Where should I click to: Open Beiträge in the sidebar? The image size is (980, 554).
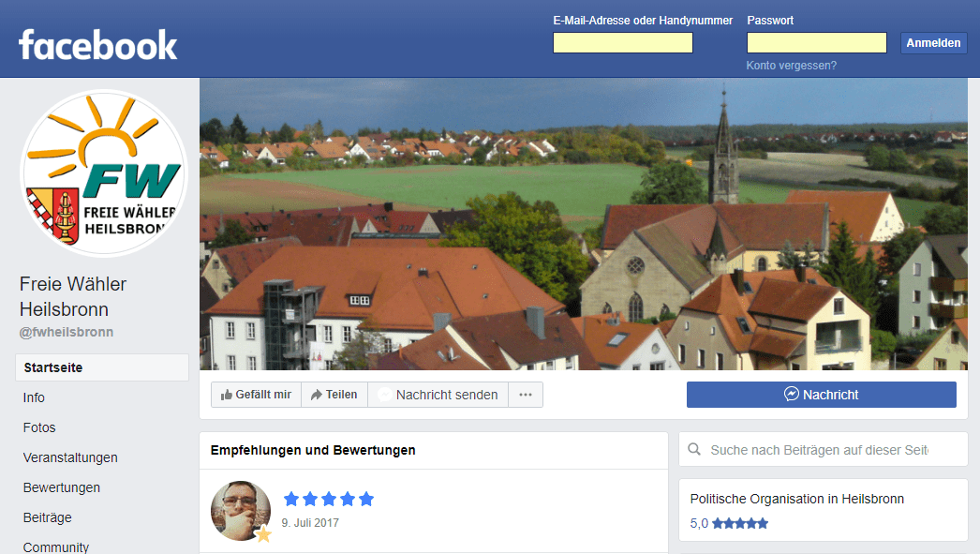tap(48, 517)
